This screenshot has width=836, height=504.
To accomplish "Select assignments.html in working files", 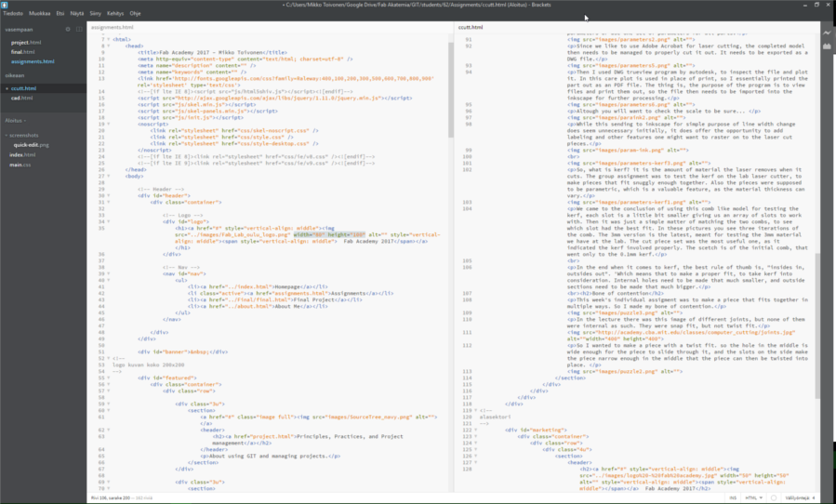I will tap(33, 62).
